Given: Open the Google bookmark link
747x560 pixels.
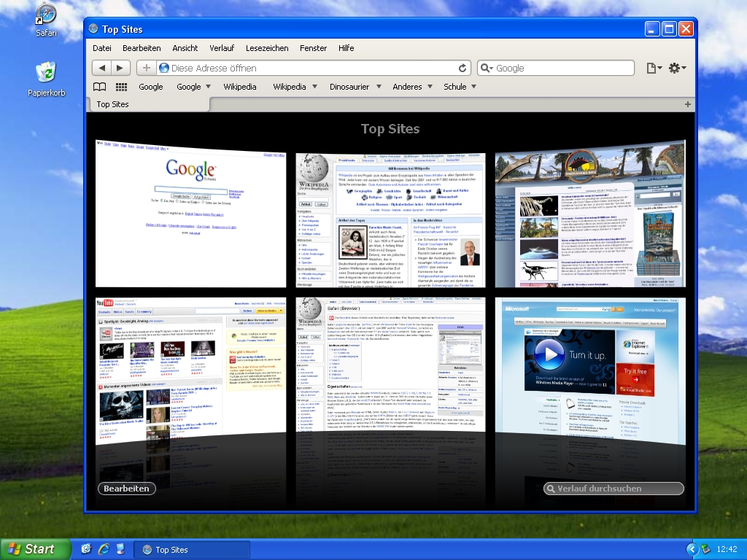Looking at the screenshot, I should click(150, 87).
